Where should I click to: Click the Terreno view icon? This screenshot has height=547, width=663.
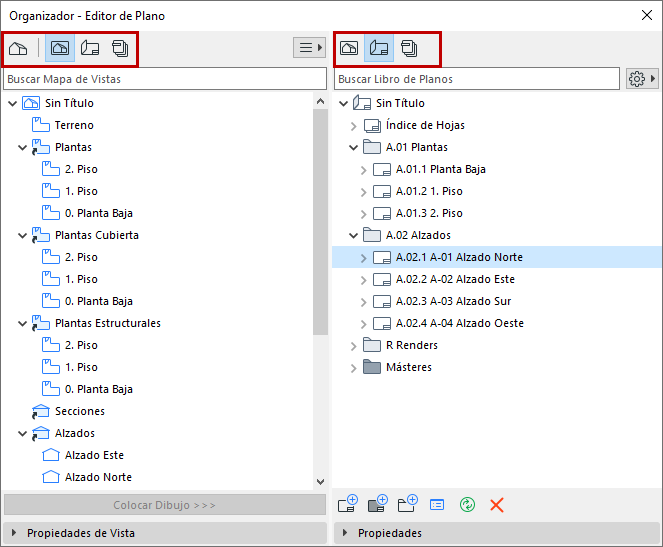click(x=41, y=125)
